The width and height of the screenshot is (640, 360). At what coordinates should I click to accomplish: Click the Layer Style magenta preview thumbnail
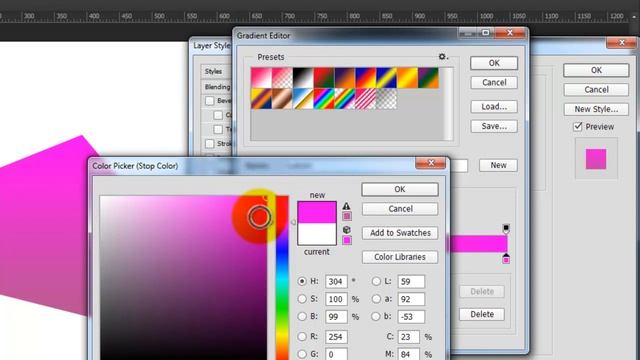[596, 159]
